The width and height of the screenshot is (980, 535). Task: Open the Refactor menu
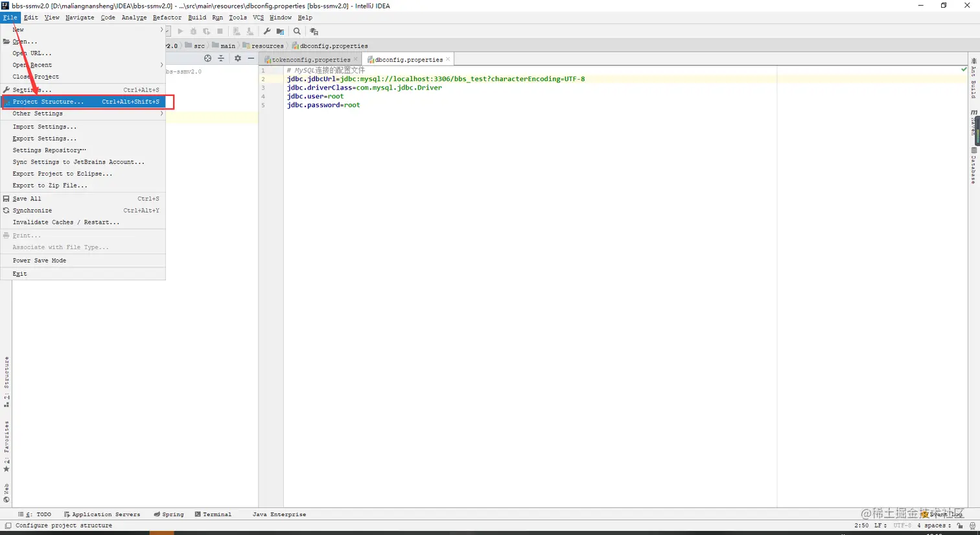click(167, 18)
